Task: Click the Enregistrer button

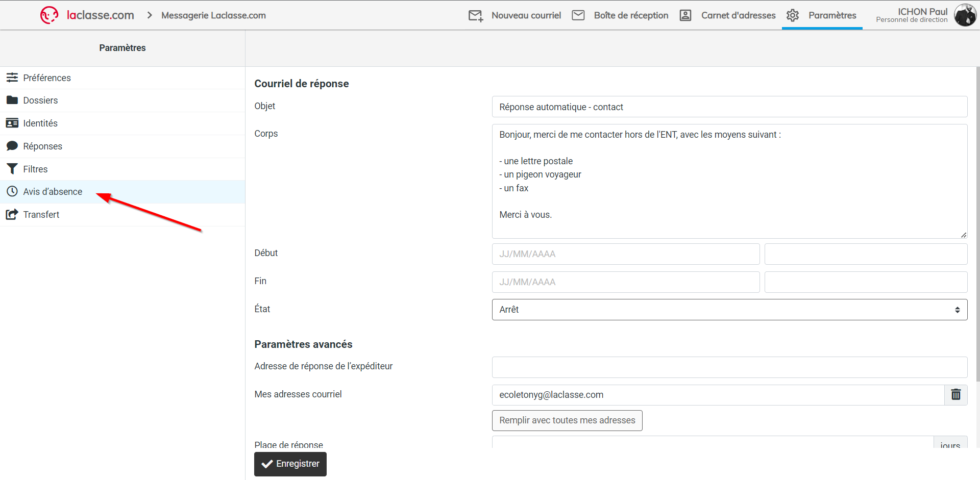Action: (x=290, y=464)
